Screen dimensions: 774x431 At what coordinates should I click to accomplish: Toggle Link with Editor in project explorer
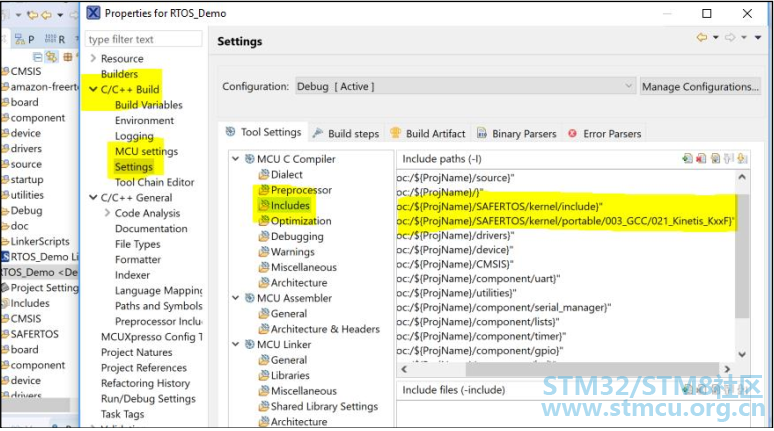pos(51,56)
